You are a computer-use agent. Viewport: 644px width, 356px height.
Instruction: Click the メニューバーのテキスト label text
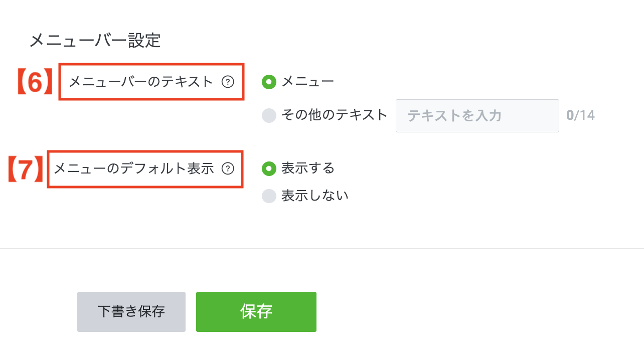140,82
